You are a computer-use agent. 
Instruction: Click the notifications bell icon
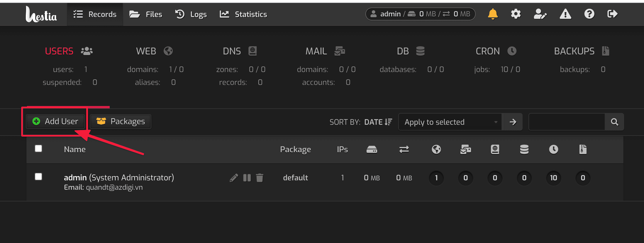point(493,14)
